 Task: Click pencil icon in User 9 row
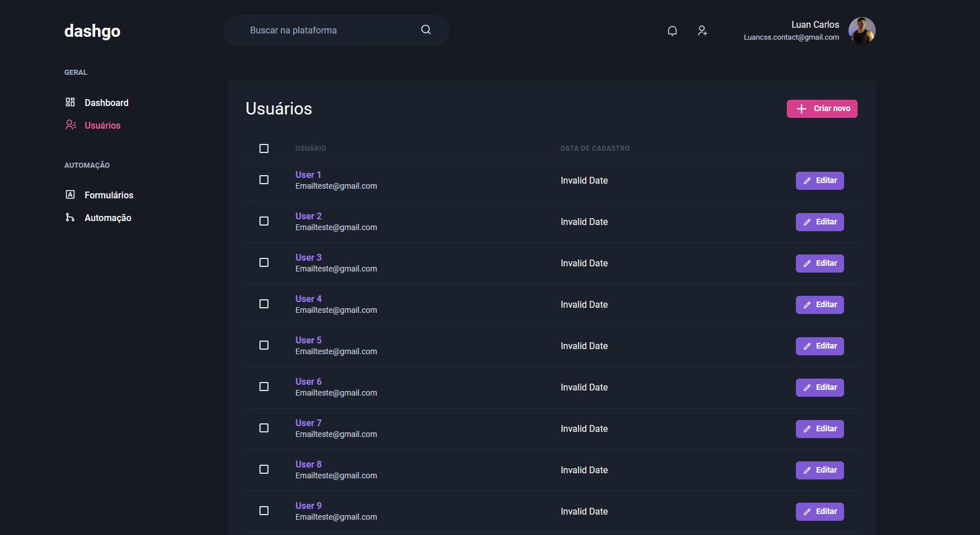(807, 512)
